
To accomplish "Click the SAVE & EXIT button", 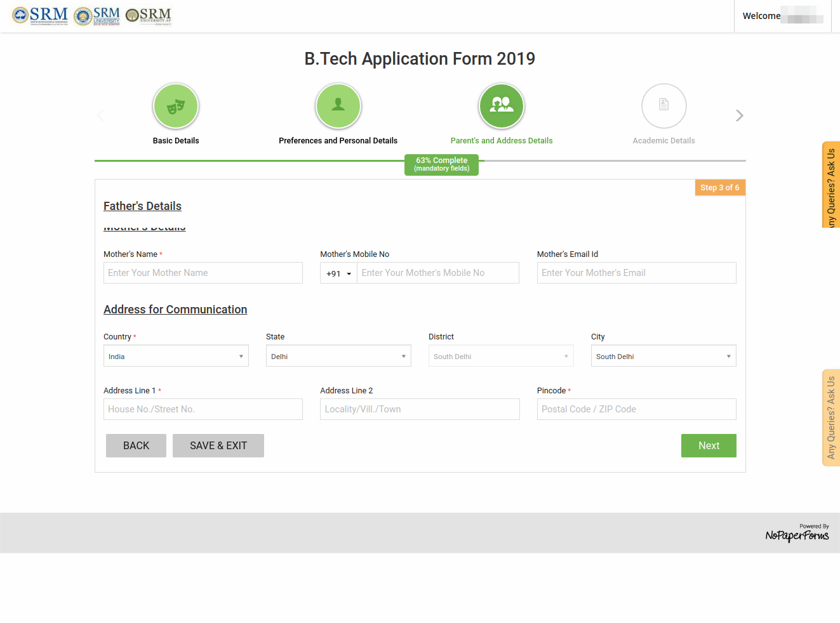I will (218, 445).
